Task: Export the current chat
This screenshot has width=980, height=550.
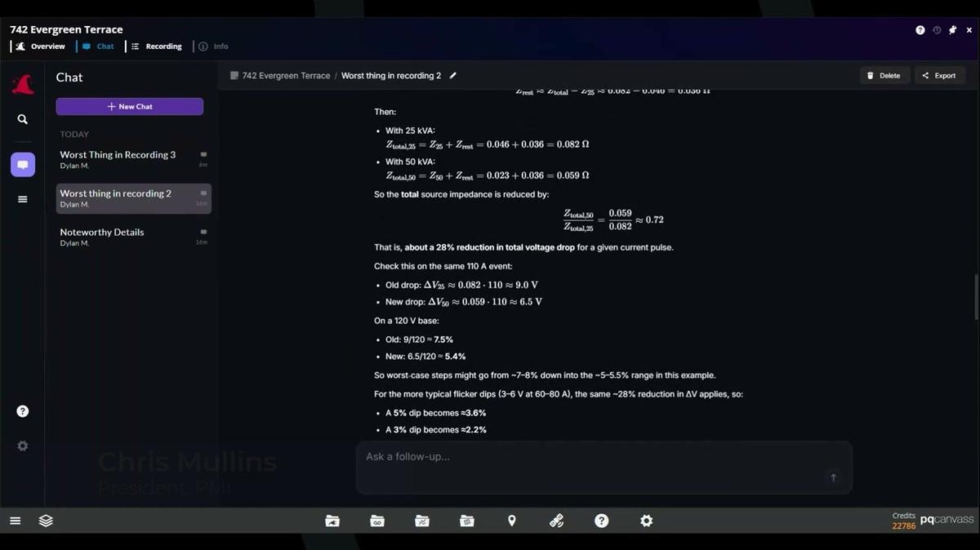Action: [x=938, y=76]
